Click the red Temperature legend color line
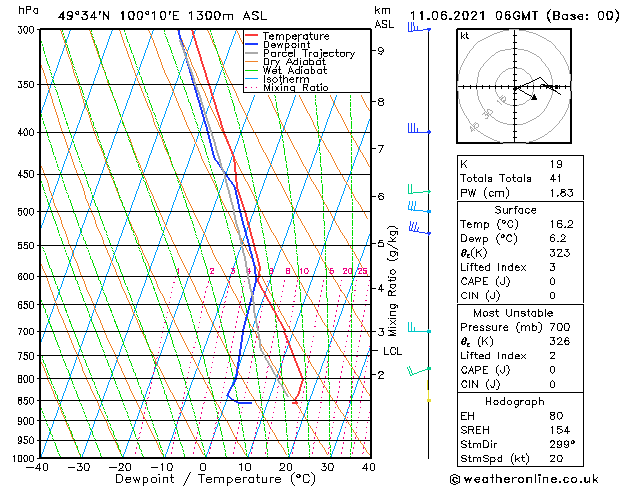The image size is (629, 486). [252, 36]
